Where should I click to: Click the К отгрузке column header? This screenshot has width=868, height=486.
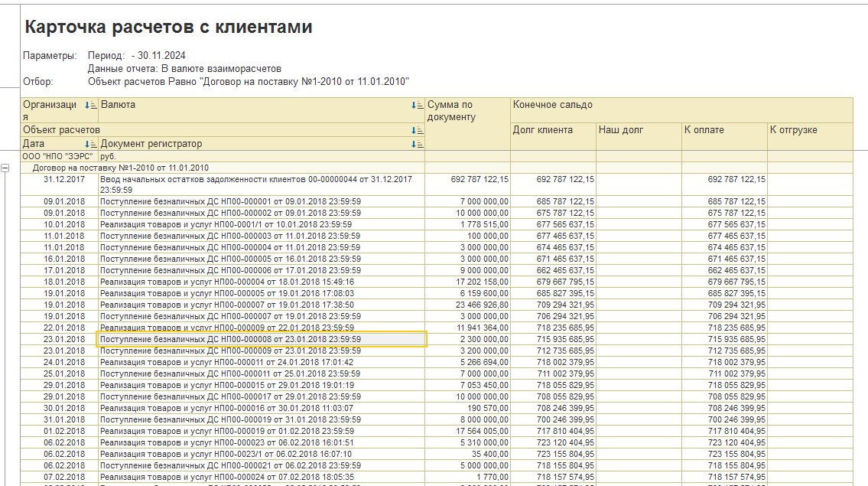tap(793, 130)
